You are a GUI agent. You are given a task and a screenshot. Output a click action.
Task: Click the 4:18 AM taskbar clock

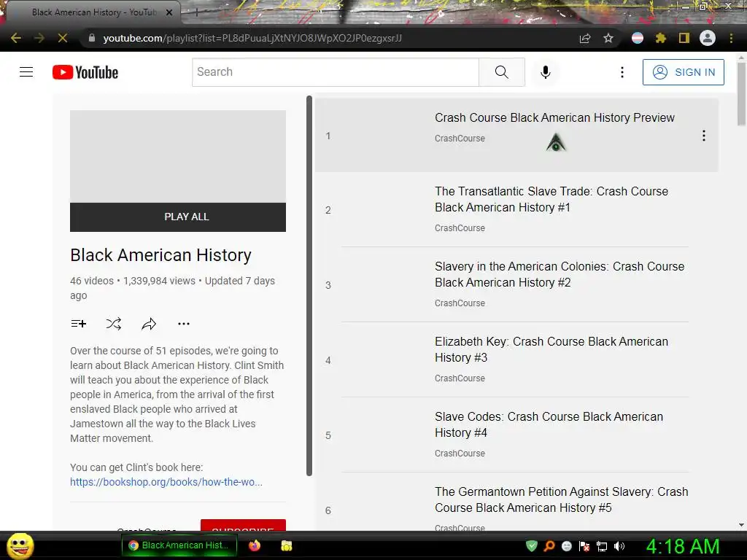pos(682,546)
